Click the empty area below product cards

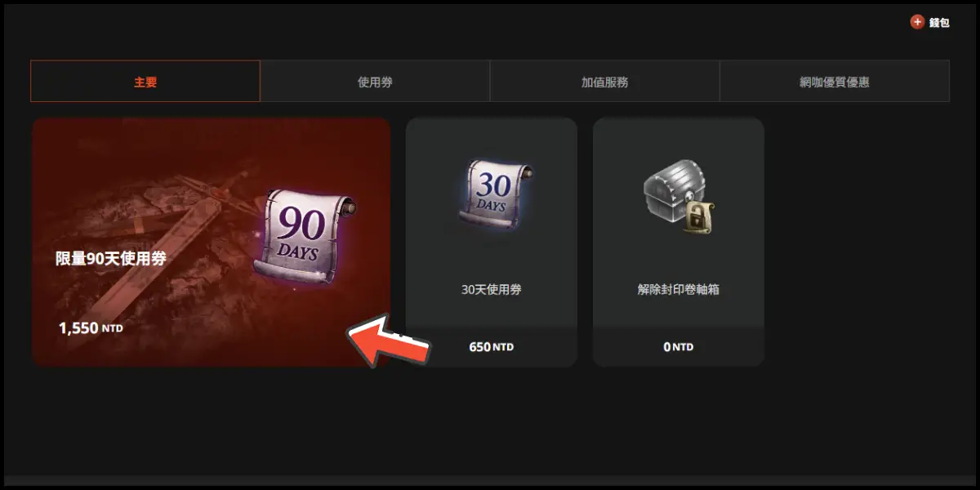tap(490, 421)
